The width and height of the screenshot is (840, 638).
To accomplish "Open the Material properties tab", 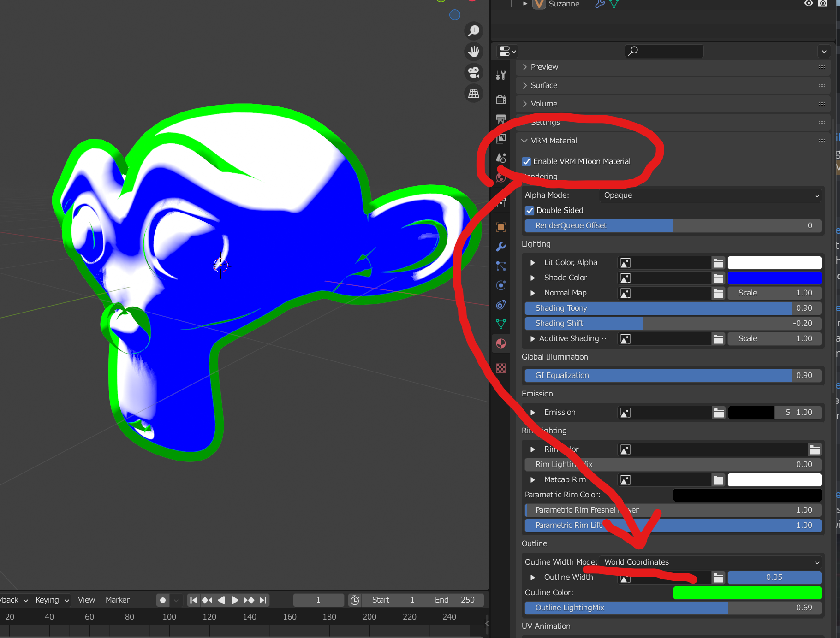I will point(501,343).
